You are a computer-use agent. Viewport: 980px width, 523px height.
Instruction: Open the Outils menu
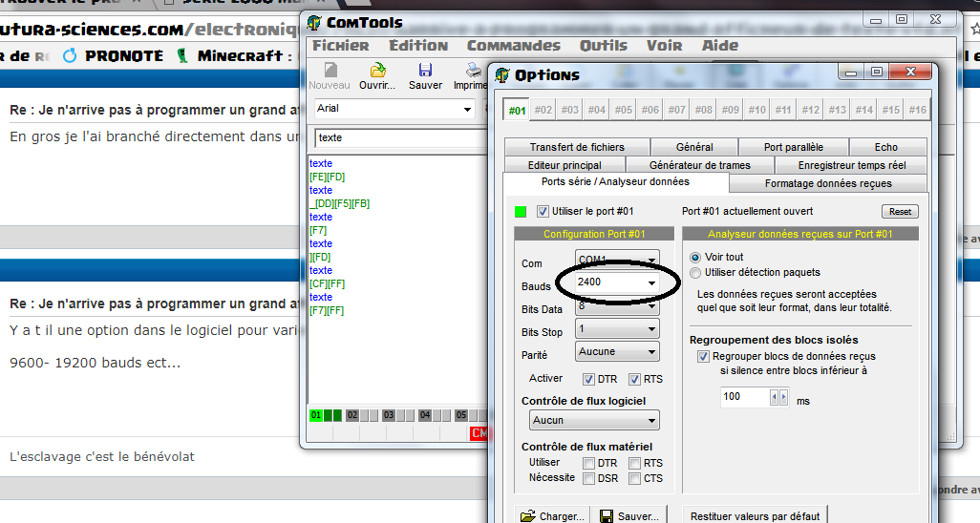pyautogui.click(x=603, y=46)
